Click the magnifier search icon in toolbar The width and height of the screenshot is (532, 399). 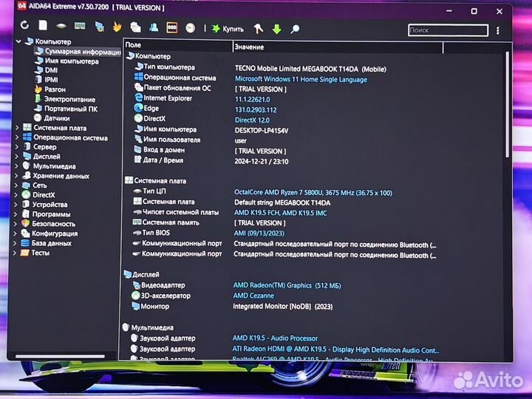[x=295, y=29]
